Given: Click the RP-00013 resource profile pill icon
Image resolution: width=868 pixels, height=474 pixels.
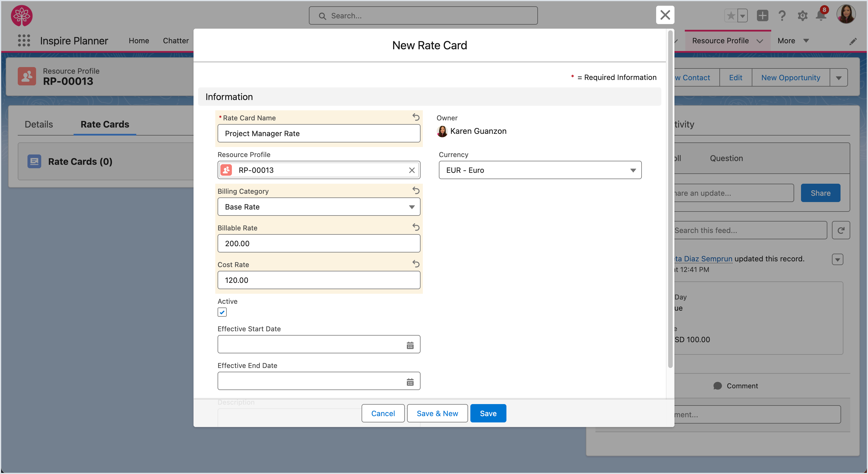Looking at the screenshot, I should point(226,170).
